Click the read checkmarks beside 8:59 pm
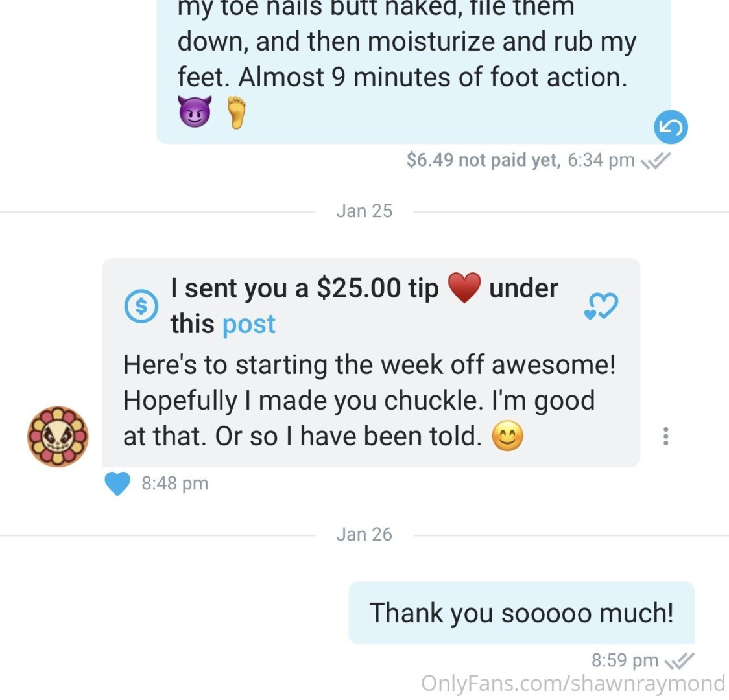 [680, 660]
